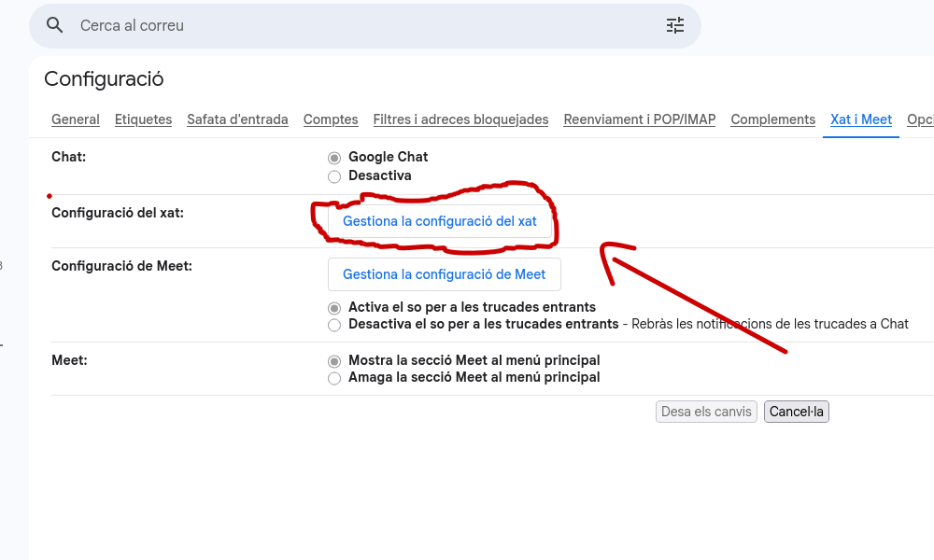Open the Reenviament i POP/IMAP tab
Viewport: 934px width, 560px height.
click(639, 119)
